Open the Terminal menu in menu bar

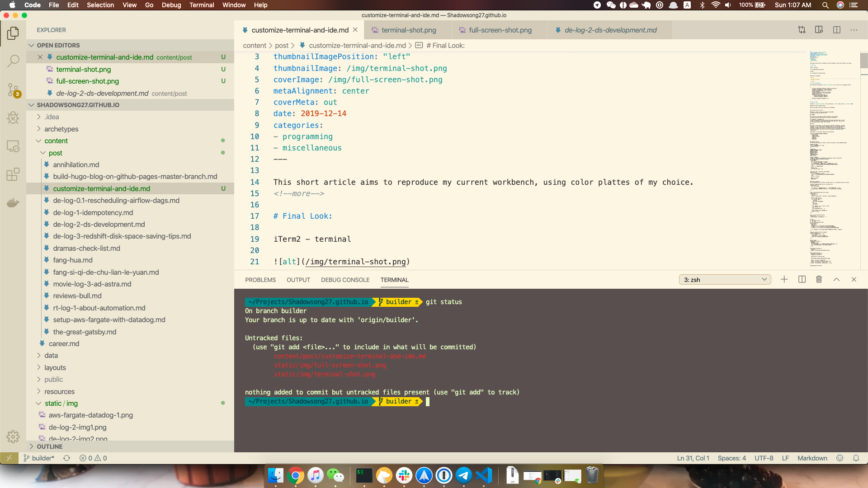[x=202, y=5]
